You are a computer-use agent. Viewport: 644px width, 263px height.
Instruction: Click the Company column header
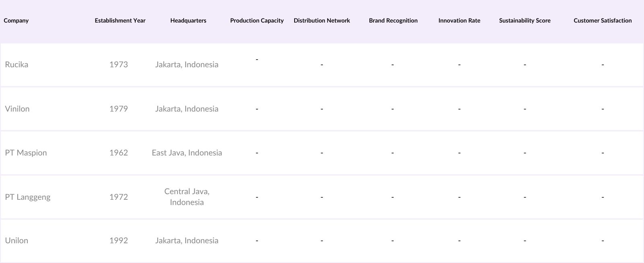click(x=16, y=21)
